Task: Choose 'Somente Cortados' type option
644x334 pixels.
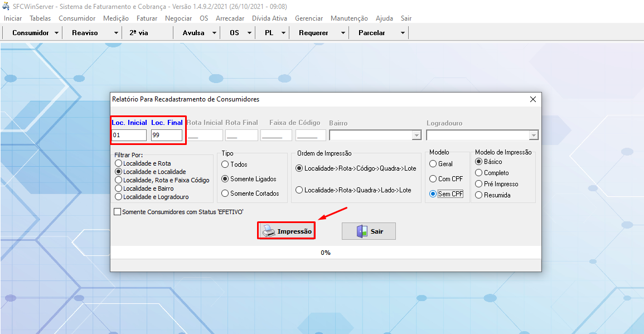Action: (x=225, y=193)
